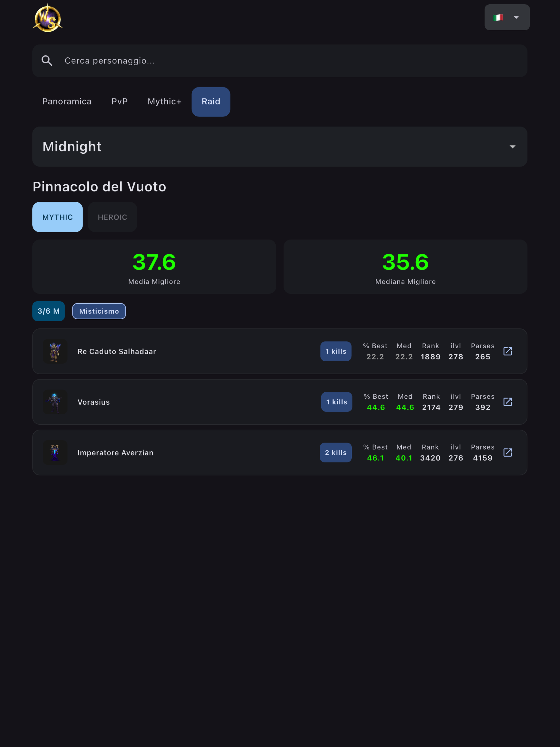Select the HEROIC difficulty toggle
Image resolution: width=560 pixels, height=747 pixels.
[112, 217]
